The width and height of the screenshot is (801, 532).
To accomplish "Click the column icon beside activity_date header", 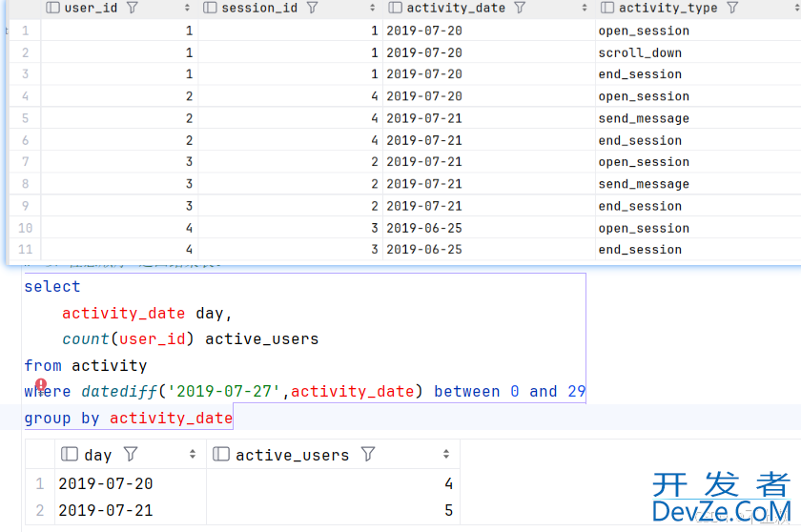I will point(395,8).
